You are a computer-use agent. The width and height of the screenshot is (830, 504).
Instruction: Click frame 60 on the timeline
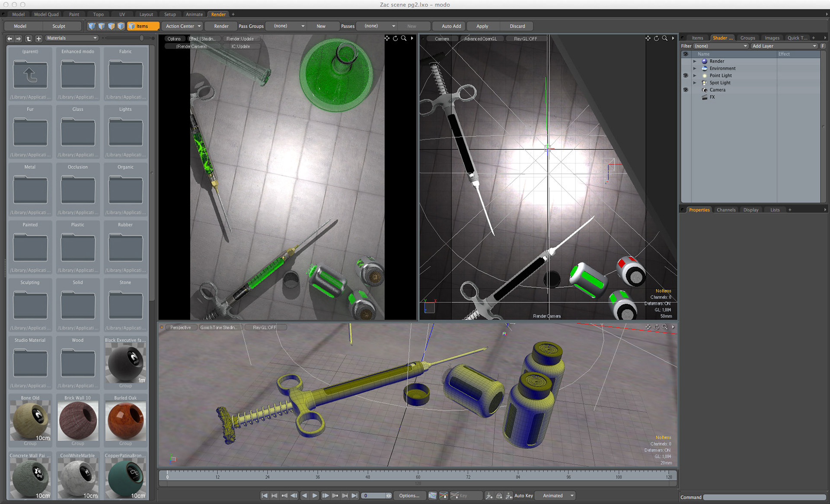(418, 476)
